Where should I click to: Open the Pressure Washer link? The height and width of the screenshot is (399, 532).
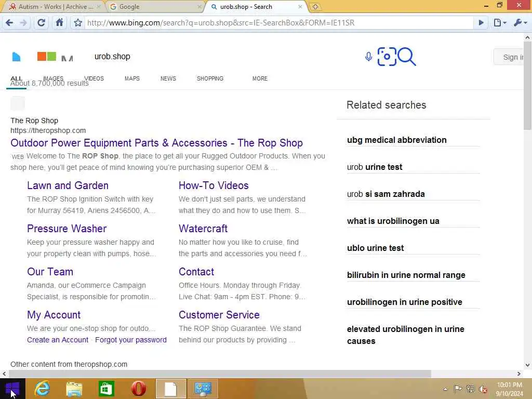coord(67,229)
